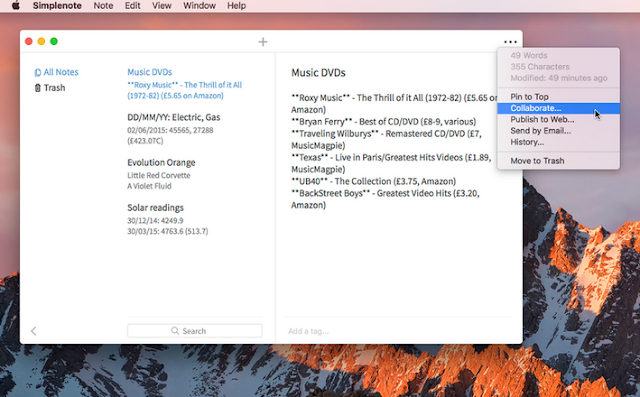Select the All Notes sidebar label
This screenshot has width=640, height=397.
(61, 72)
